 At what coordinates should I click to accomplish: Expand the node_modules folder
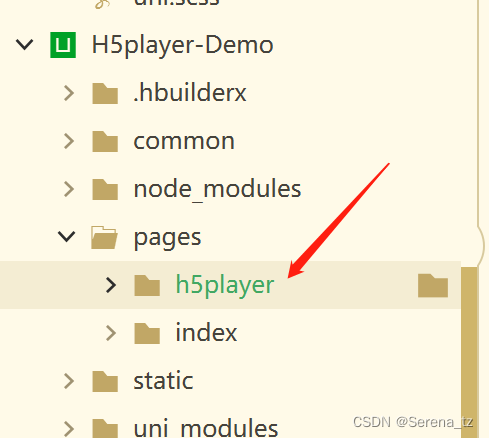(x=69, y=189)
